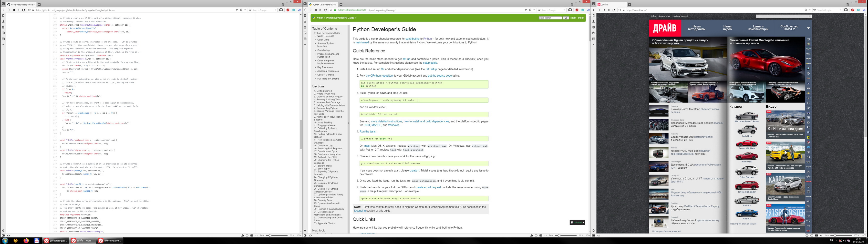Click the search magnifier on drive.ru page

810,16
